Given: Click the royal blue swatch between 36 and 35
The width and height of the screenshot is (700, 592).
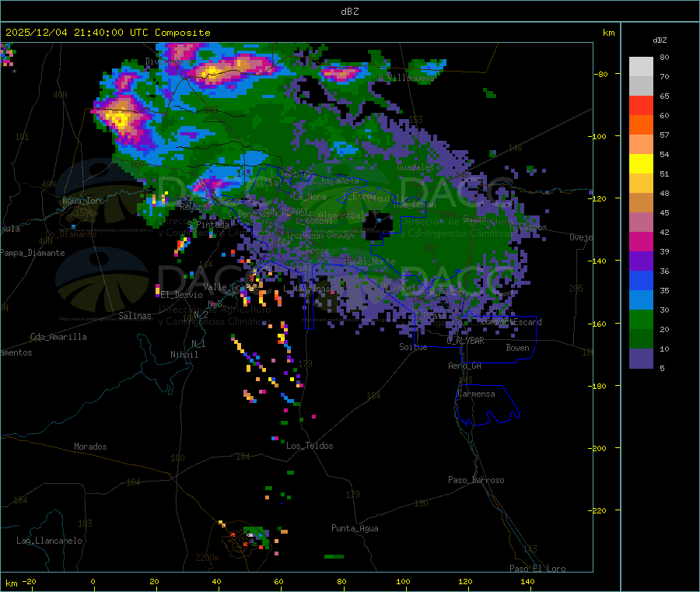Looking at the screenshot, I should coord(641,280).
